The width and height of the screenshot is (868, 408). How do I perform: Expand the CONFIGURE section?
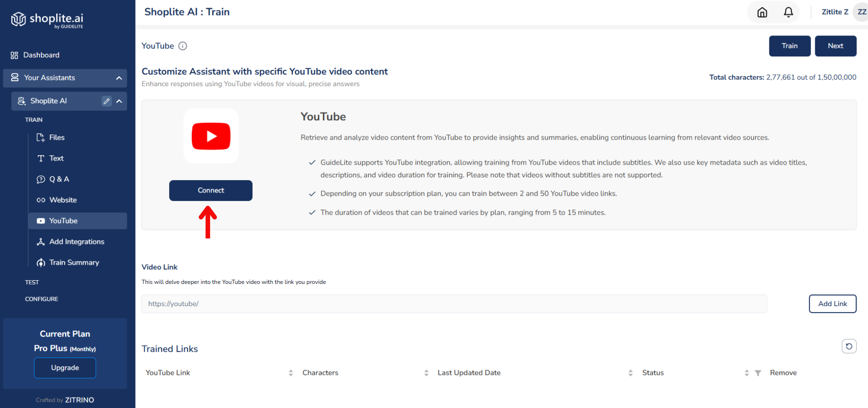[41, 299]
